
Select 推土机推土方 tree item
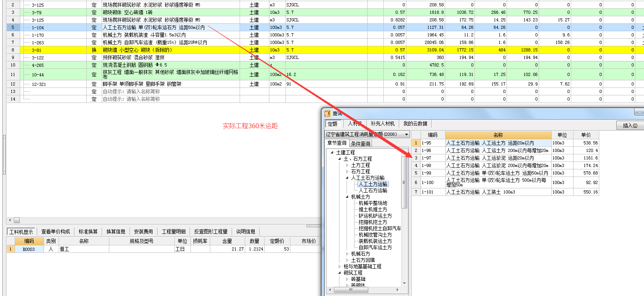[x=373, y=209]
